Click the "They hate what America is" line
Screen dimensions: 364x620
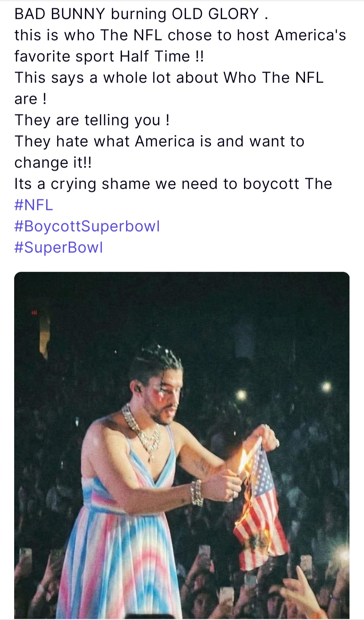tap(159, 141)
